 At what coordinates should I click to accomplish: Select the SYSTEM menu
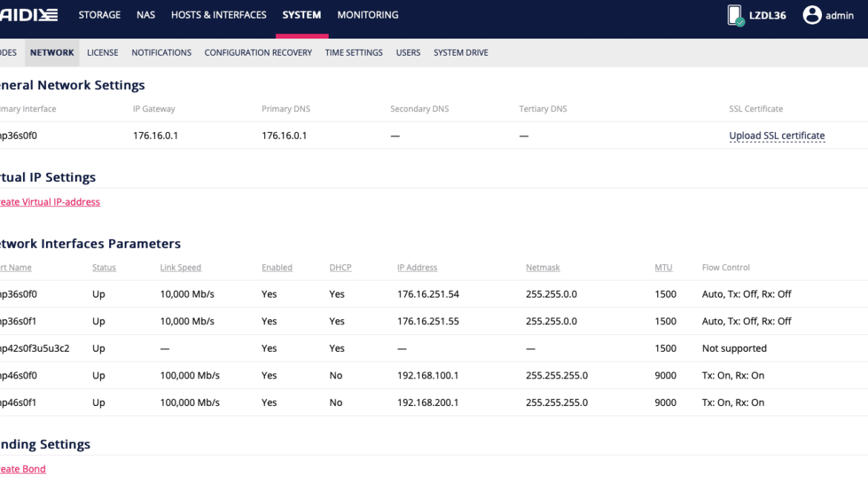tap(302, 15)
